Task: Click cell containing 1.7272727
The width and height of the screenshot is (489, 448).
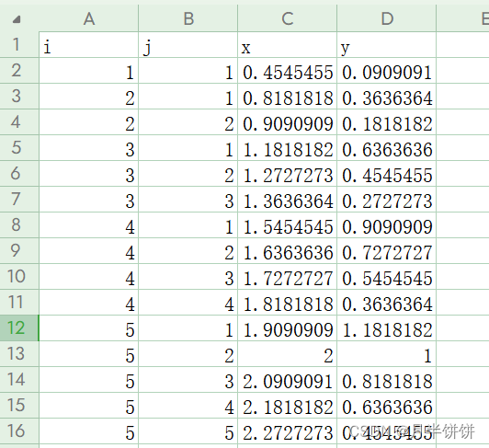Action: [x=287, y=277]
